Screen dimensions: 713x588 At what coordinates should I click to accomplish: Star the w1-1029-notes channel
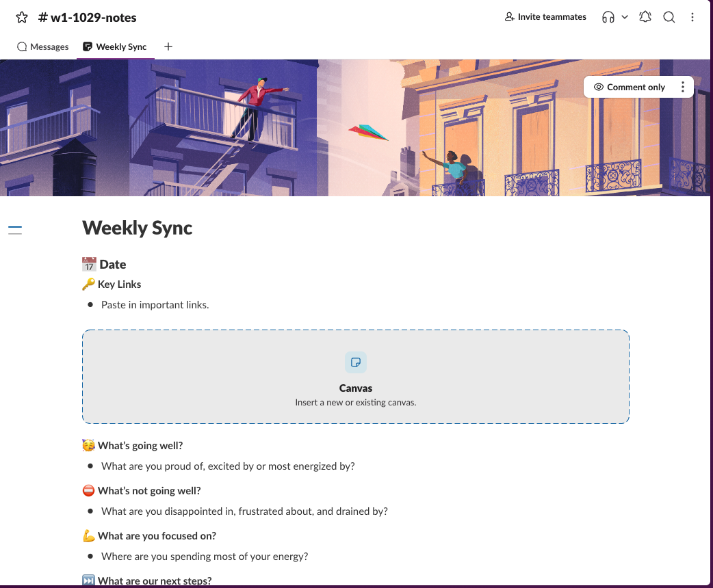pos(22,17)
